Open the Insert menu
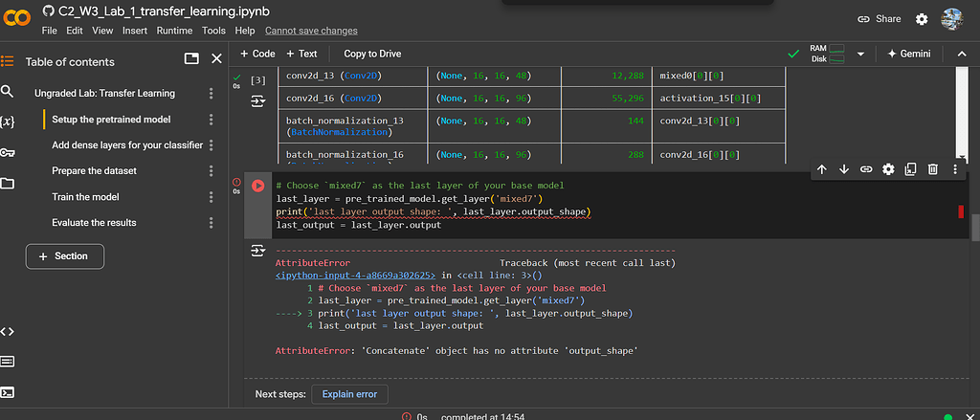Viewport: 980px width, 420px height. 135,31
